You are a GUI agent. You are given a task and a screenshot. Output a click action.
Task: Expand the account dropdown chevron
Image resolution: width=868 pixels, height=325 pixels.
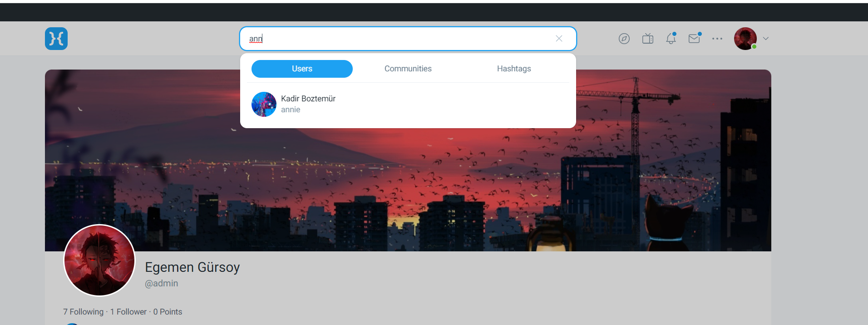tap(766, 39)
